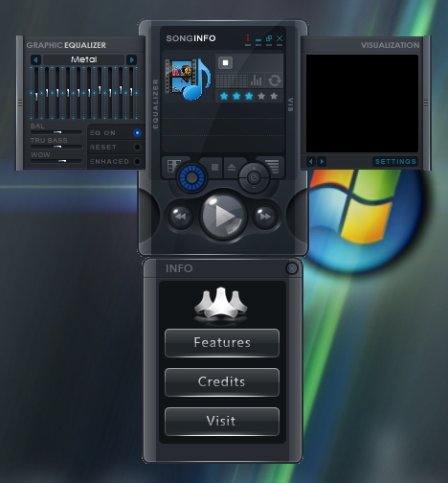Image resolution: width=448 pixels, height=483 pixels.
Task: Click the Metal preset name field
Action: pyautogui.click(x=83, y=59)
